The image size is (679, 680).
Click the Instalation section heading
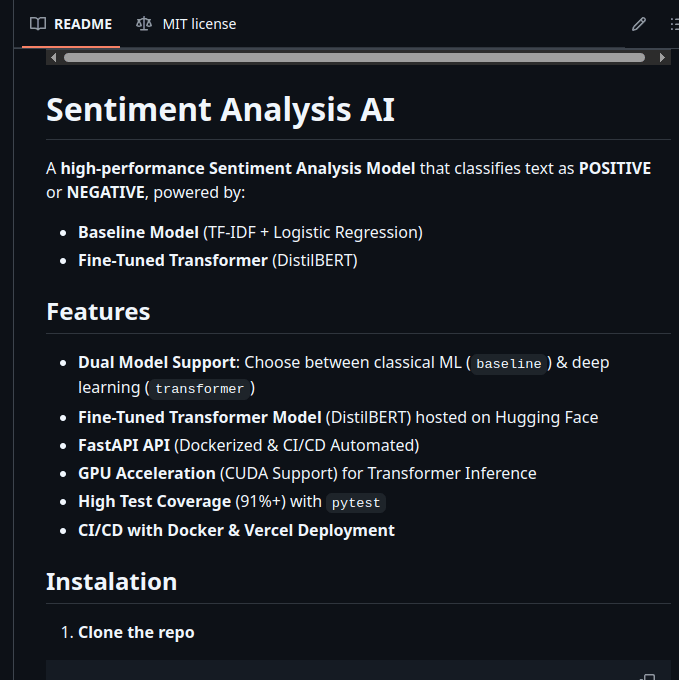click(x=111, y=581)
